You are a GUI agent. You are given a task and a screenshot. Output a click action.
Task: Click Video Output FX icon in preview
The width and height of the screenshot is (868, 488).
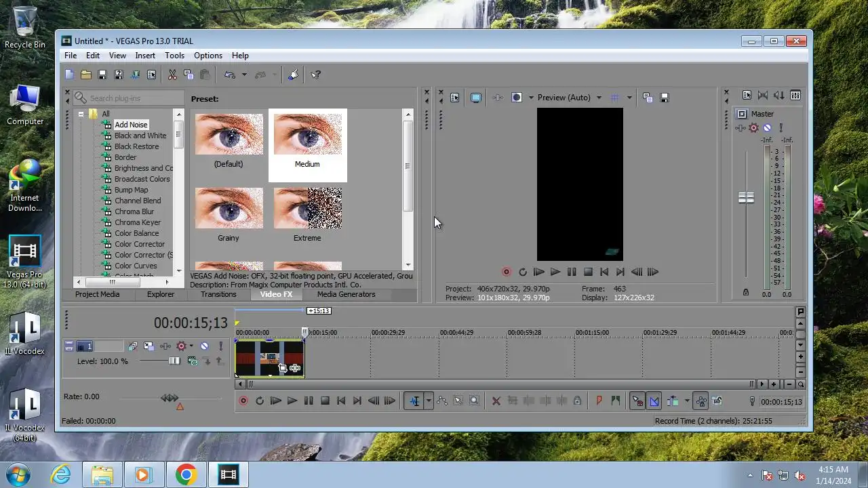498,98
